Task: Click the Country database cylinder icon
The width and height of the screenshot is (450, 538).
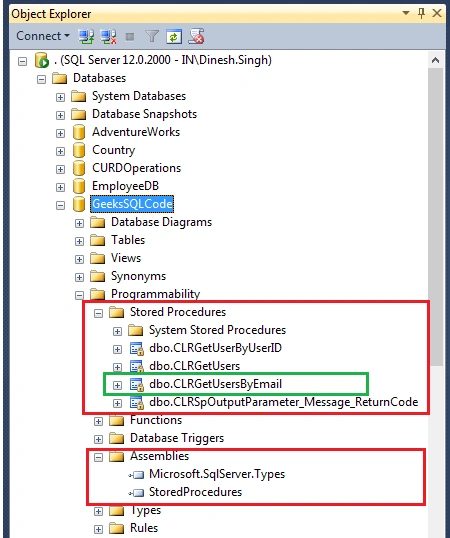Action: [x=79, y=150]
